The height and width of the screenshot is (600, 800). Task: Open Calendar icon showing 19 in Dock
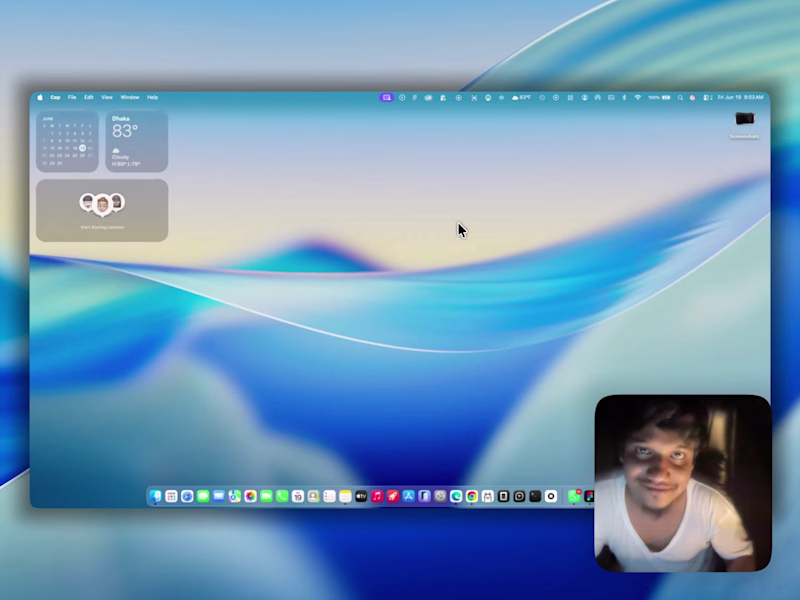pos(298,496)
